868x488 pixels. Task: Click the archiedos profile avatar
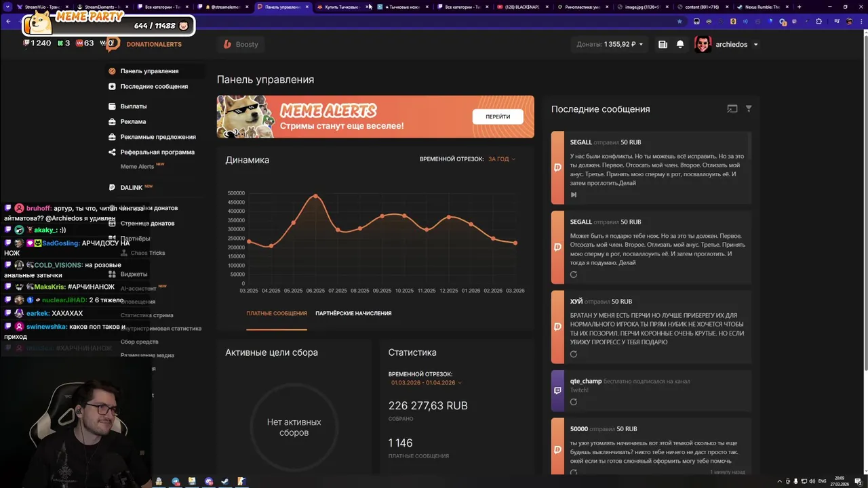(x=703, y=45)
